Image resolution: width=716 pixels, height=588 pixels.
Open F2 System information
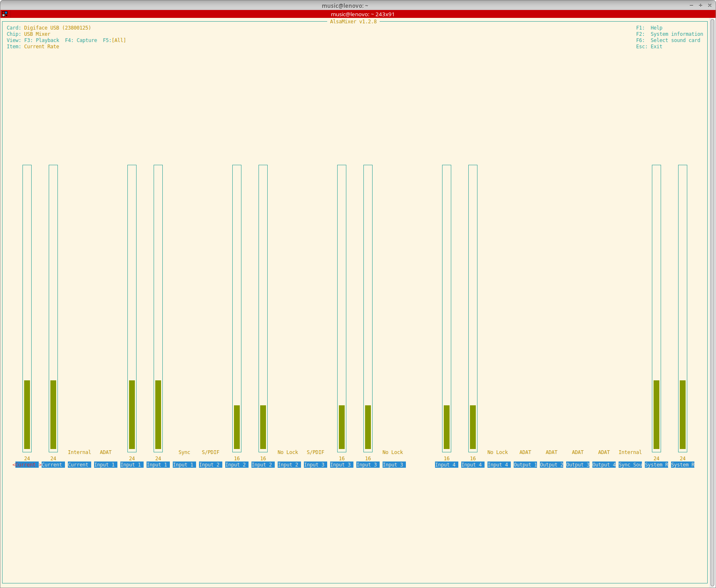(x=669, y=34)
